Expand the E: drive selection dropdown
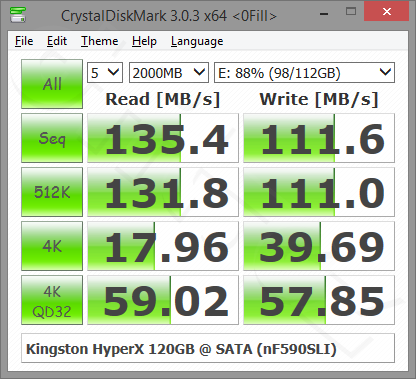This screenshot has width=416, height=379. [304, 72]
